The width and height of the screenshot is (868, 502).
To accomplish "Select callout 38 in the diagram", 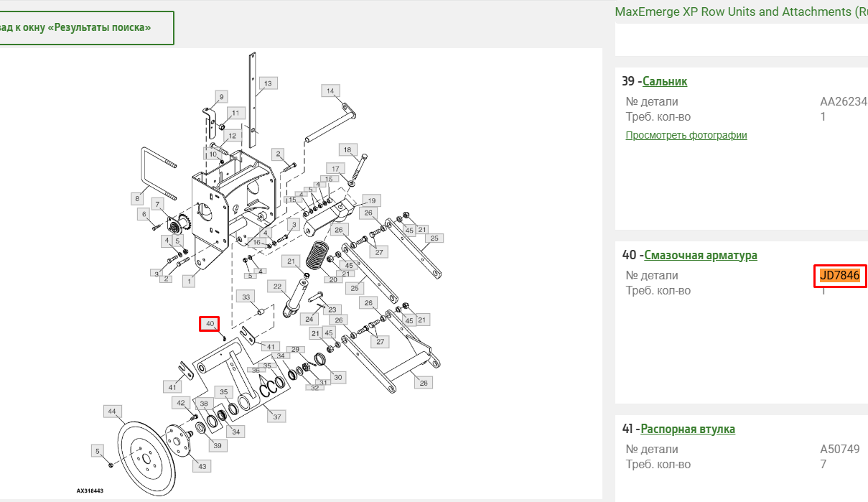I will (x=203, y=404).
